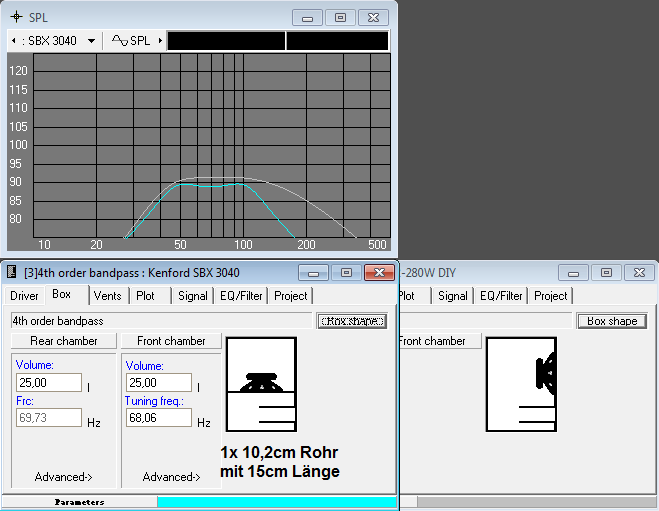Open rear chamber Advanced options
Image resolution: width=659 pixels, height=511 pixels.
(x=63, y=477)
